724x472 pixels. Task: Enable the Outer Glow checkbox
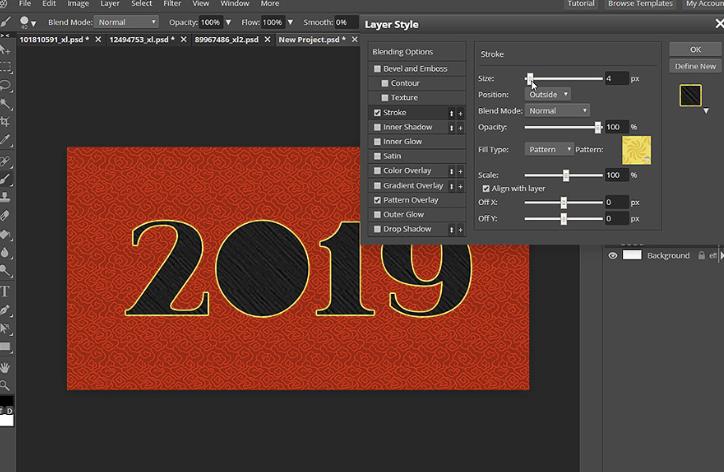coord(377,215)
